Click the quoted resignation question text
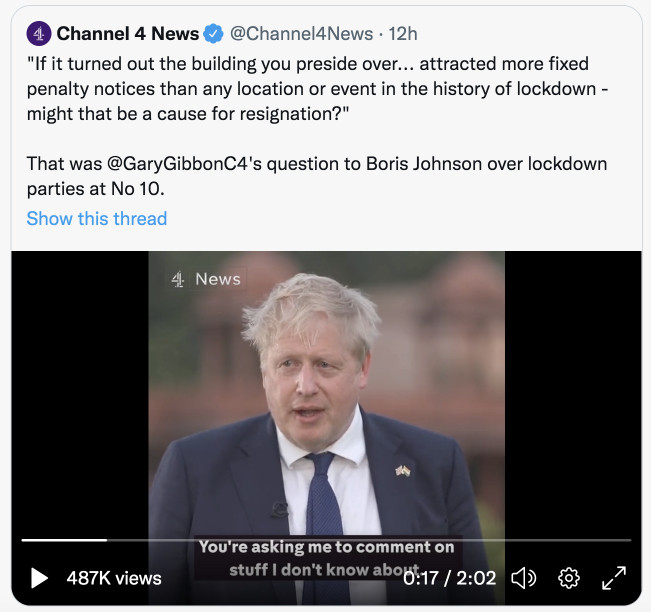Screen dimensions: 651x612 tap(318, 88)
